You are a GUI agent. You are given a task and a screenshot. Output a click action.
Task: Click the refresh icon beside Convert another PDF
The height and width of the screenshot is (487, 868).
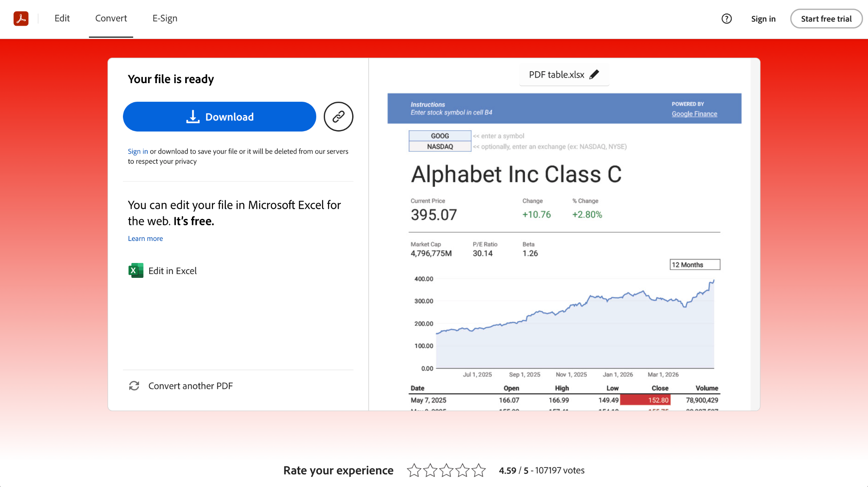134,386
